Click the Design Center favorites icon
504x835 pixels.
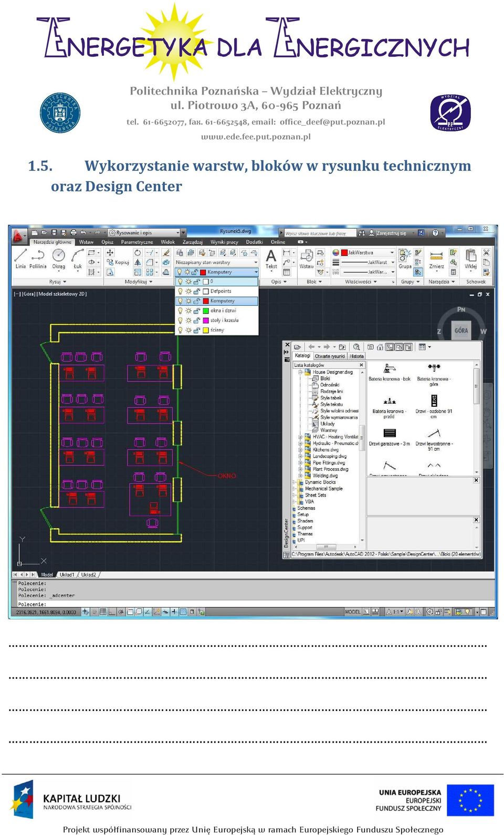coord(371,347)
